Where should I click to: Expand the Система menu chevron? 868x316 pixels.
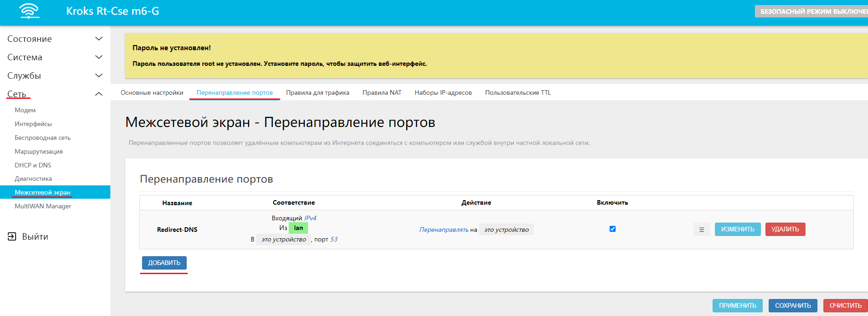(98, 57)
